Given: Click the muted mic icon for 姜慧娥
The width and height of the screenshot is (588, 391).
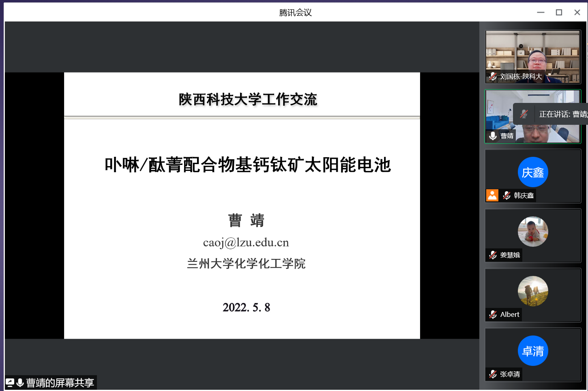Looking at the screenshot, I should coord(493,255).
